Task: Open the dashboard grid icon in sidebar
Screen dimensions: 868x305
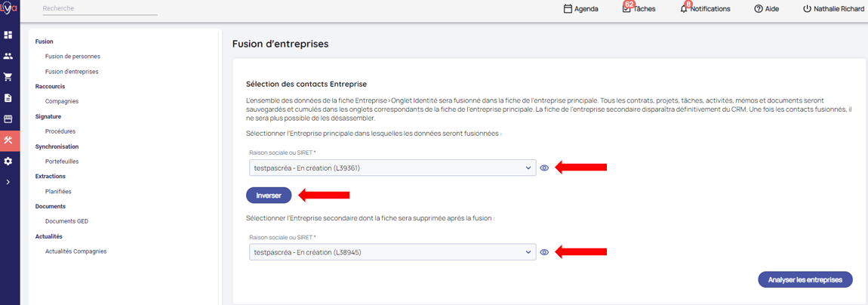Action: tap(8, 35)
